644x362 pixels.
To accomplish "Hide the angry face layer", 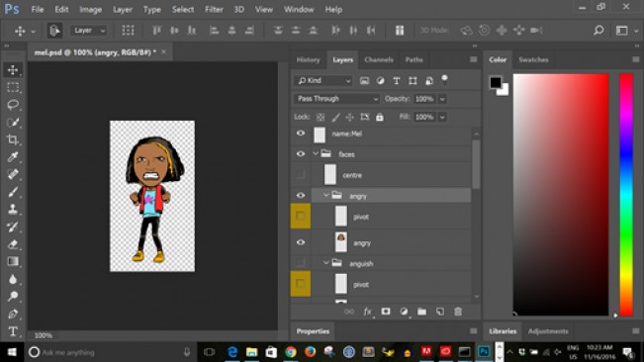I will (301, 242).
